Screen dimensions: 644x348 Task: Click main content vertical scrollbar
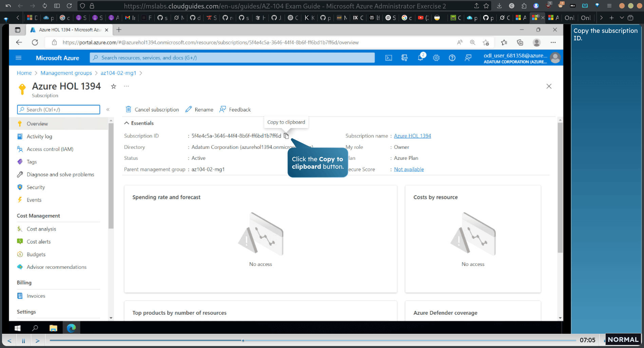(x=560, y=188)
